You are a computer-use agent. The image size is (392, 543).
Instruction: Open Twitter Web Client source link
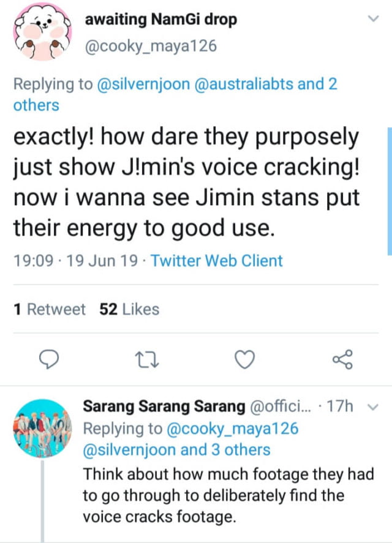(x=217, y=260)
